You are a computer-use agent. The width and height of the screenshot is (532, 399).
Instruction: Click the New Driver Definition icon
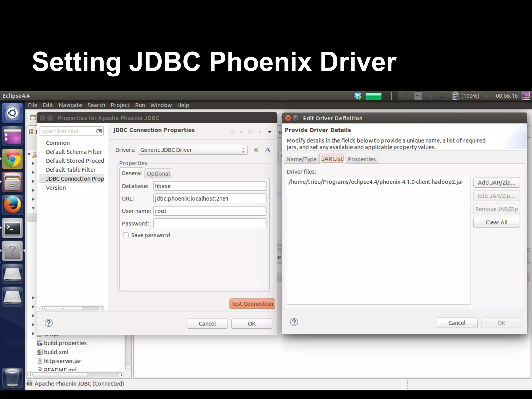pyautogui.click(x=256, y=150)
